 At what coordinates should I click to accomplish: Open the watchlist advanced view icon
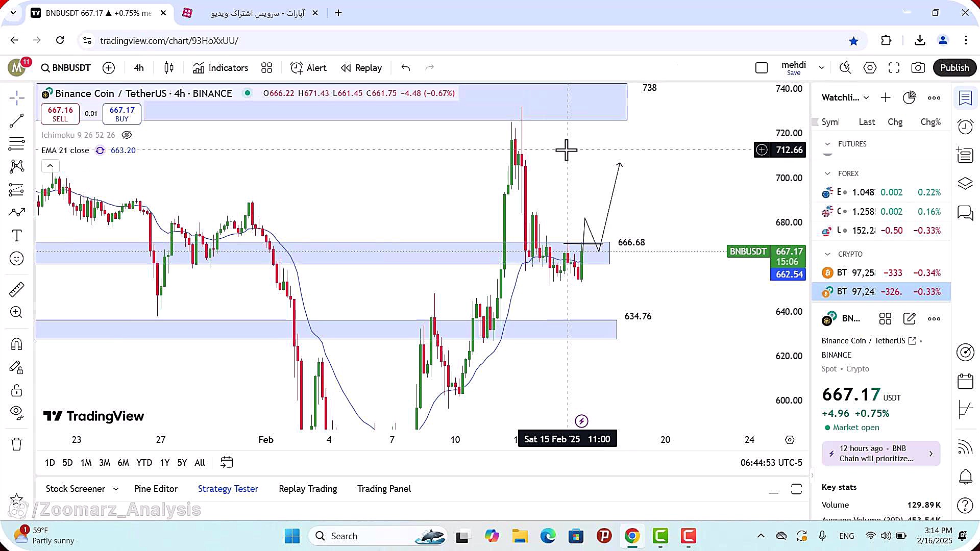click(x=910, y=97)
